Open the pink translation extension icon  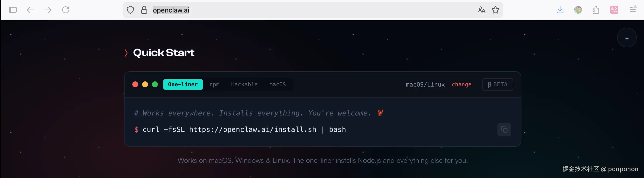pyautogui.click(x=614, y=10)
